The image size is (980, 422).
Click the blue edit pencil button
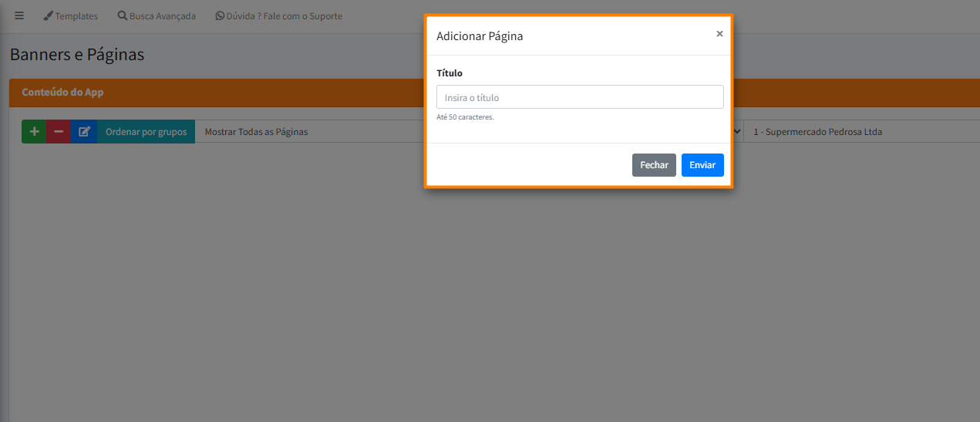84,132
